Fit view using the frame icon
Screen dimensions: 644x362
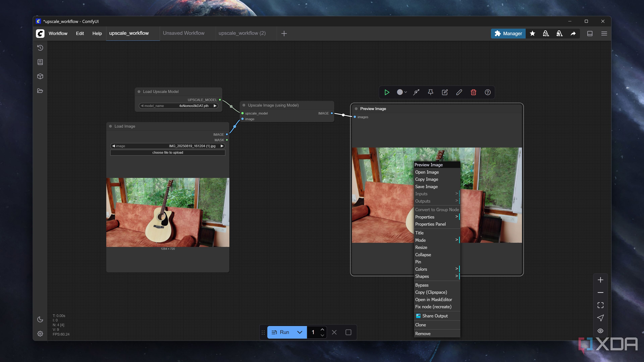pos(600,305)
